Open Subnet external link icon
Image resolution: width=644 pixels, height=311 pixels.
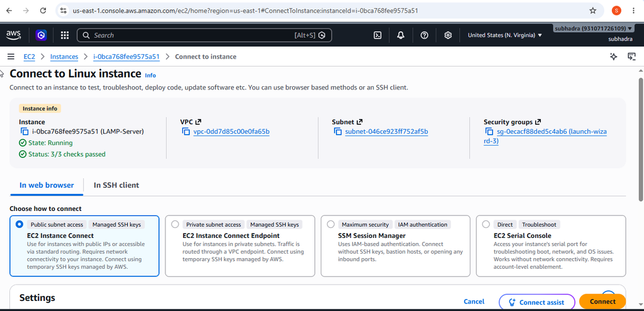pyautogui.click(x=359, y=122)
